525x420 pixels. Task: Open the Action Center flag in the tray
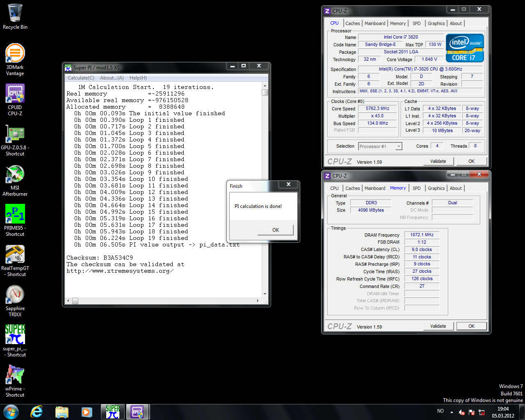(x=472, y=412)
